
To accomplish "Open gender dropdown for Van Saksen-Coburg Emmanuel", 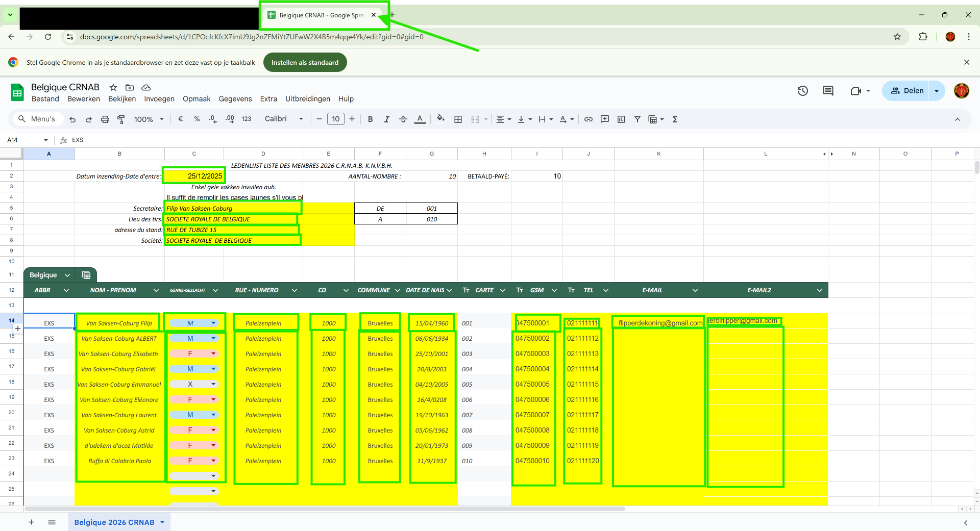I will coord(213,384).
